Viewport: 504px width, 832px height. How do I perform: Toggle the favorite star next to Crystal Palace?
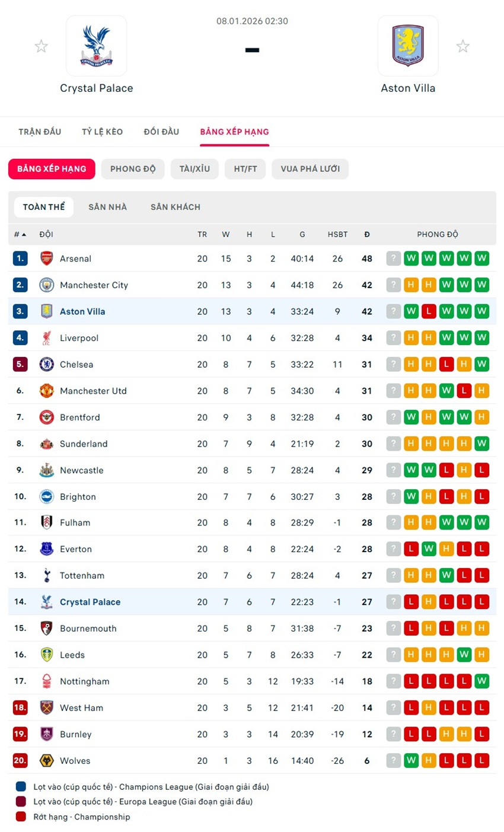click(x=41, y=46)
